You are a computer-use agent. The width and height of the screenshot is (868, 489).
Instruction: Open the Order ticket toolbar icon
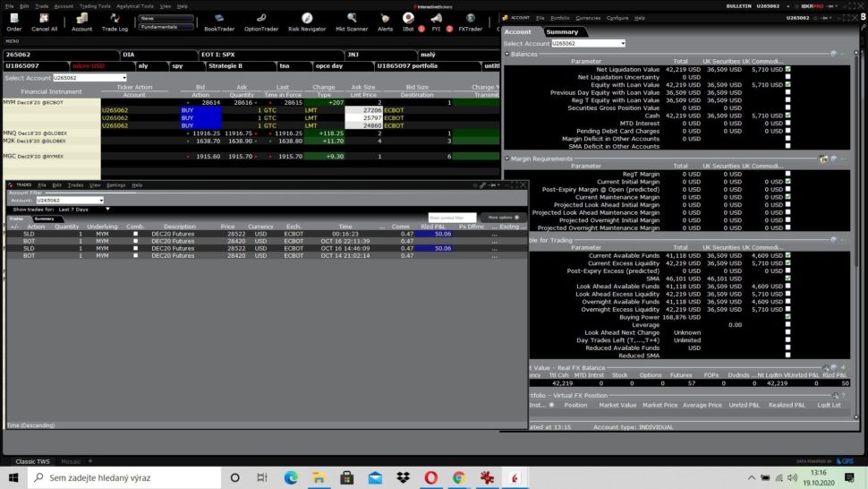13,22
